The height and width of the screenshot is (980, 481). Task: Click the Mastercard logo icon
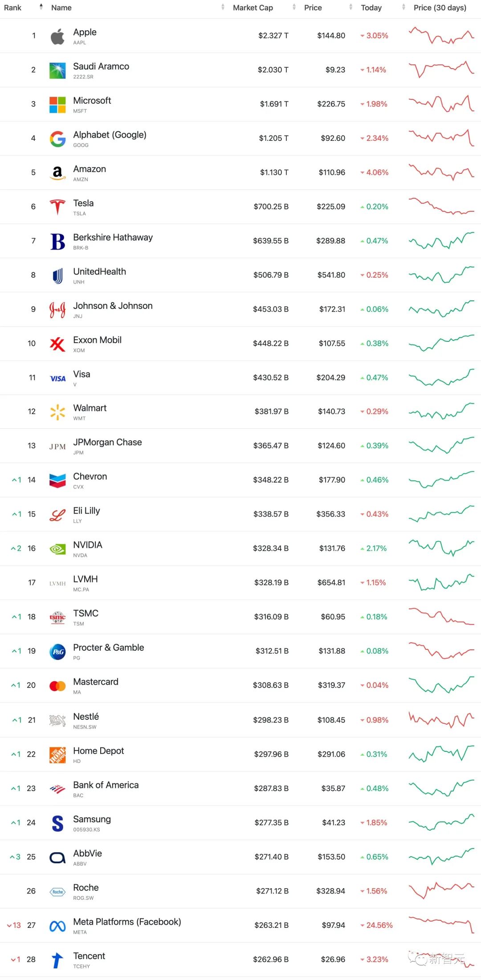[x=57, y=686]
